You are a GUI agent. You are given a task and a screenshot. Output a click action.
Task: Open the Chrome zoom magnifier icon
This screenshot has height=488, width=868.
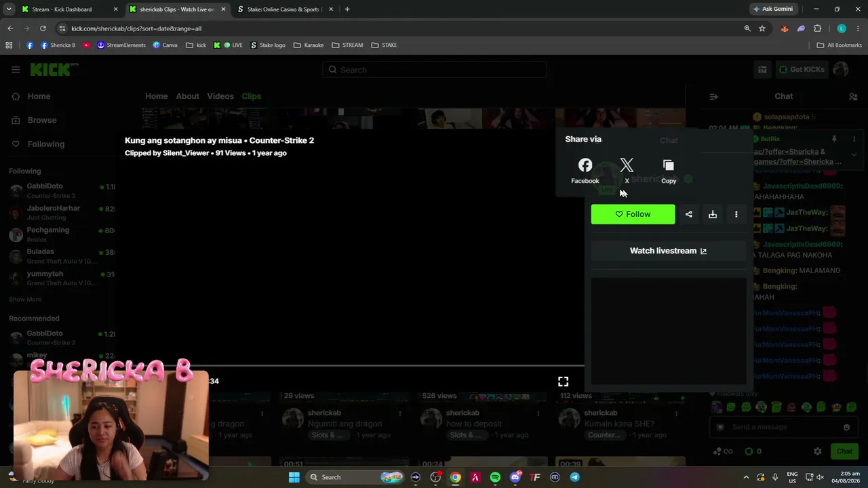[747, 28]
